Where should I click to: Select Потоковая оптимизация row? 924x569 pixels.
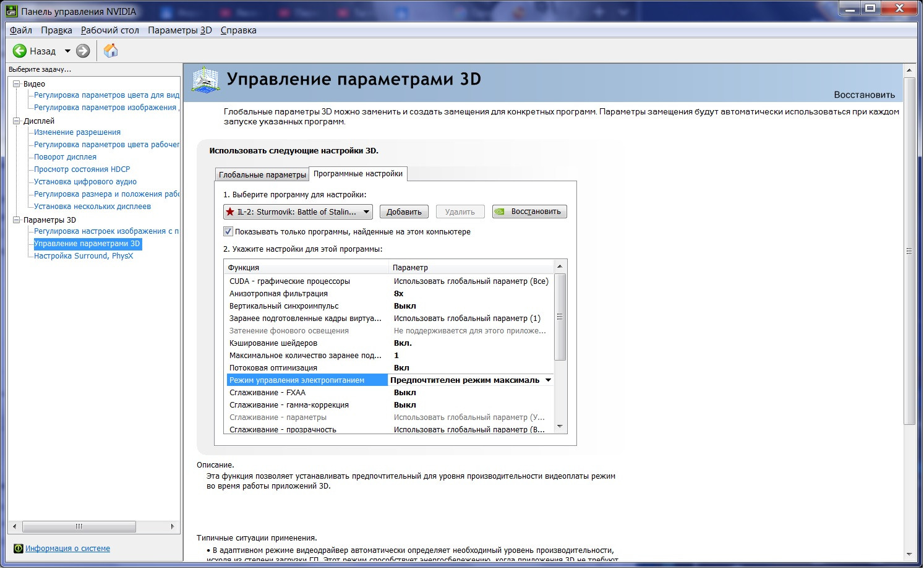click(389, 368)
